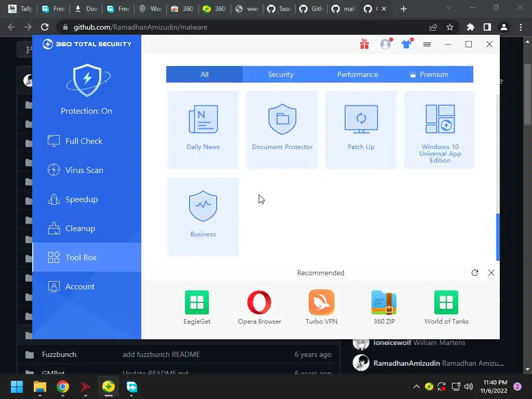
Task: Refresh the Recommended apps list
Action: pos(475,273)
